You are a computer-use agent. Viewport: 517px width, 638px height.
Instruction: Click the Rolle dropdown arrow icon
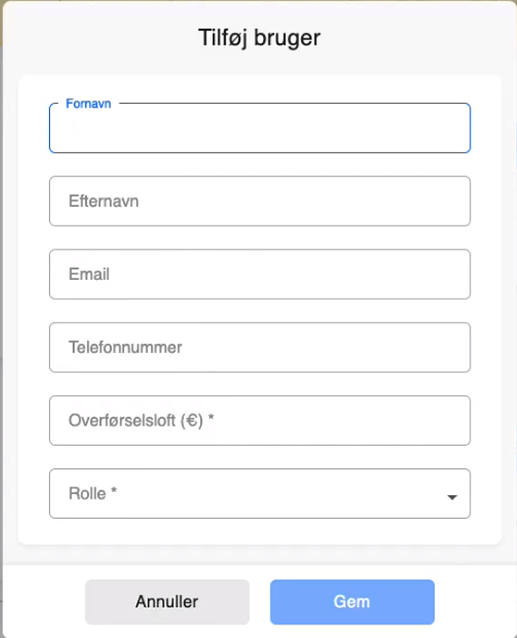pos(452,497)
